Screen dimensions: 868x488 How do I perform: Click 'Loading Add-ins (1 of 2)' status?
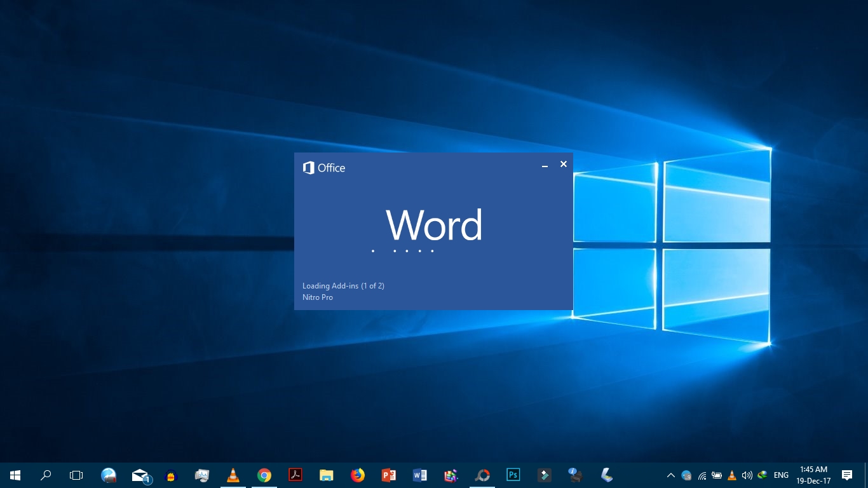pos(343,286)
